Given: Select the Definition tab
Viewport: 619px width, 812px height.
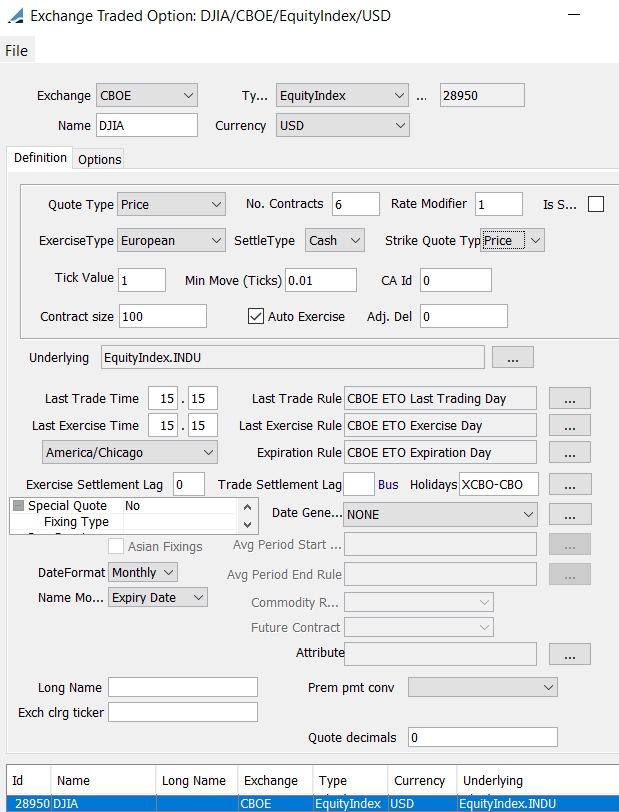Looking at the screenshot, I should pyautogui.click(x=40, y=158).
